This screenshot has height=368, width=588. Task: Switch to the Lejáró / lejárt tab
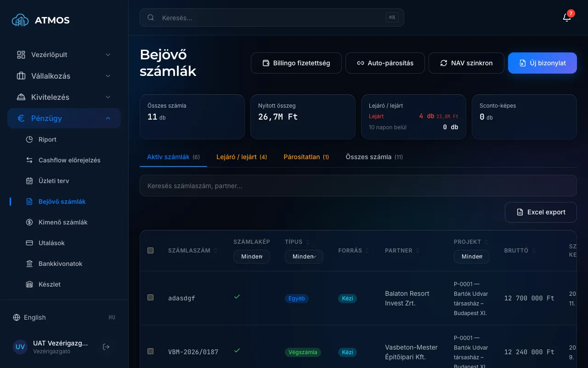(242, 157)
